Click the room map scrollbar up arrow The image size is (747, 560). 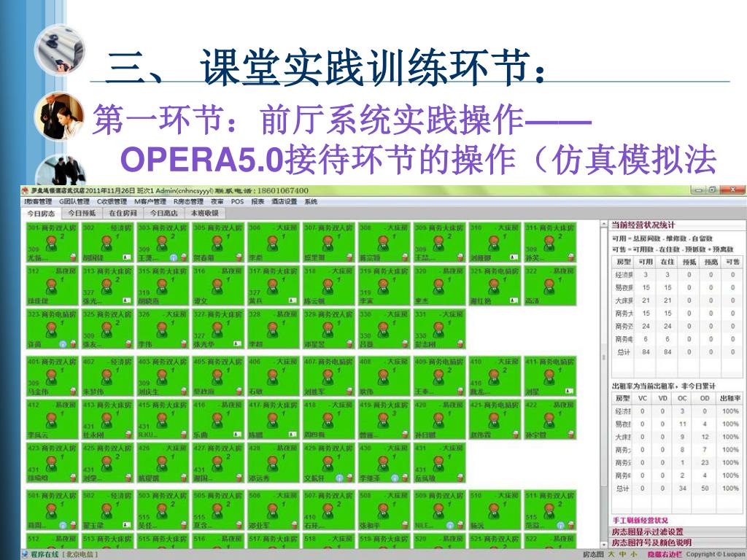coord(603,224)
